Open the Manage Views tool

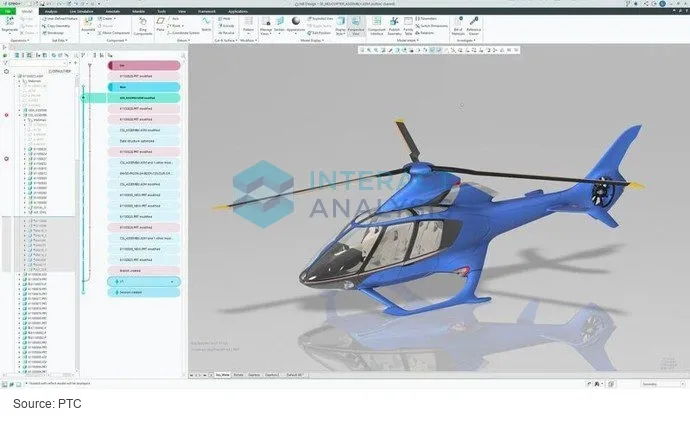point(266,26)
